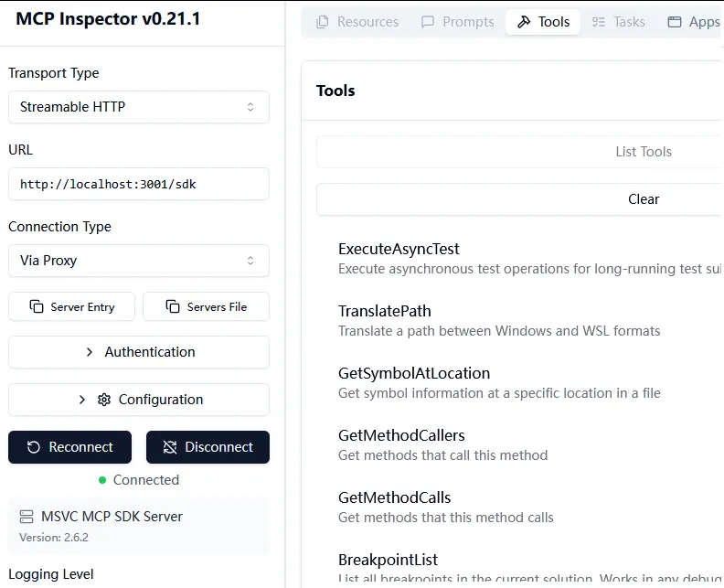Click the Prompts speech bubble icon

(x=428, y=22)
